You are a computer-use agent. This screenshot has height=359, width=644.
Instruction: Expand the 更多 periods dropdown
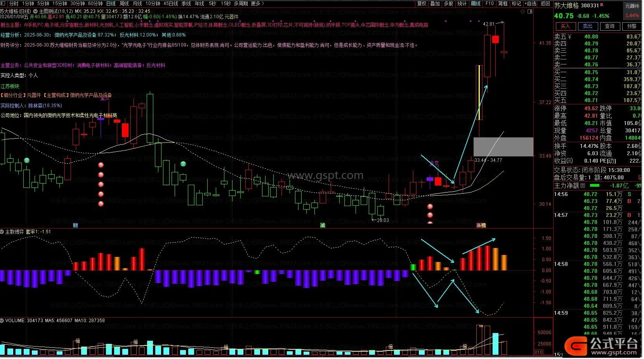257,3
